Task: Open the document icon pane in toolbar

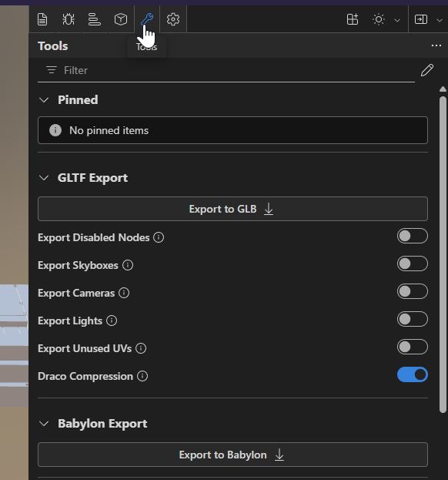Action: click(x=42, y=19)
